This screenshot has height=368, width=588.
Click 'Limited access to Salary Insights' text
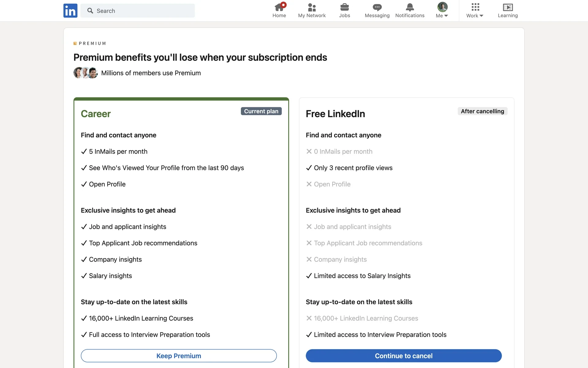[362, 276]
